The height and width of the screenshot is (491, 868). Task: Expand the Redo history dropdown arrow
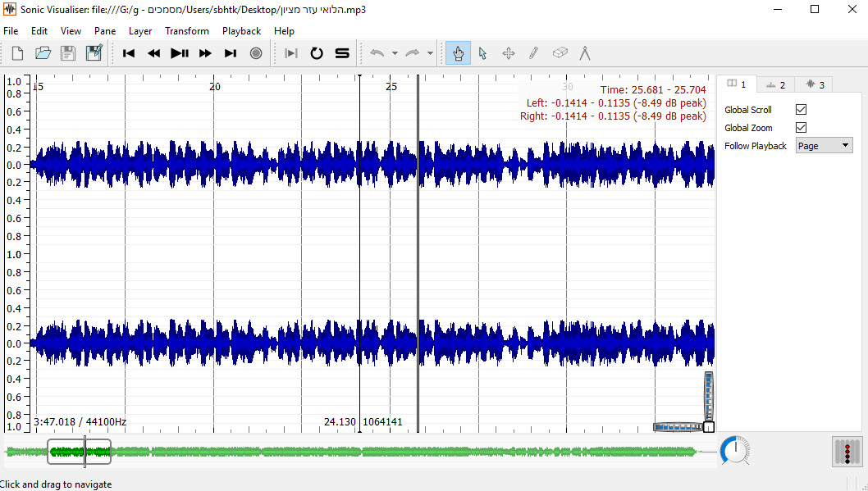(x=430, y=53)
